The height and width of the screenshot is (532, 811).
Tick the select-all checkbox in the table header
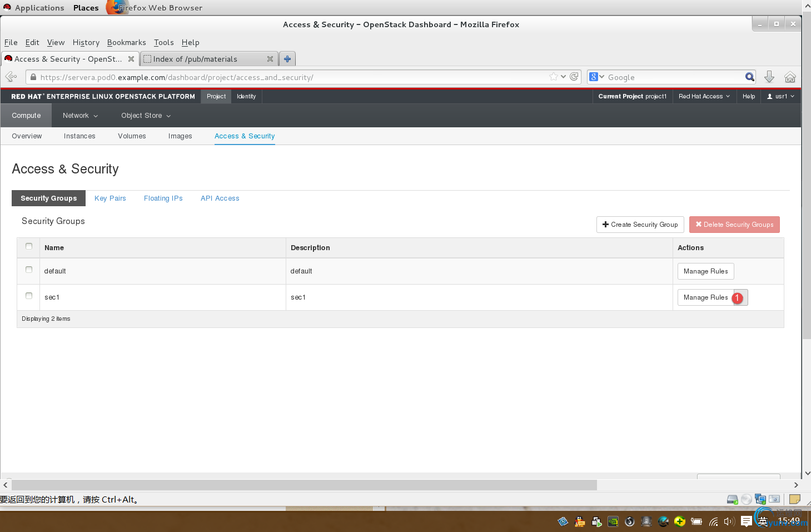(x=29, y=246)
